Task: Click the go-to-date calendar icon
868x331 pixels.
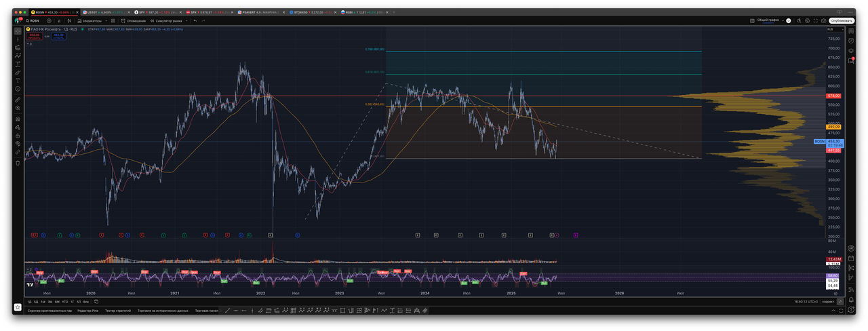Action: [x=95, y=301]
